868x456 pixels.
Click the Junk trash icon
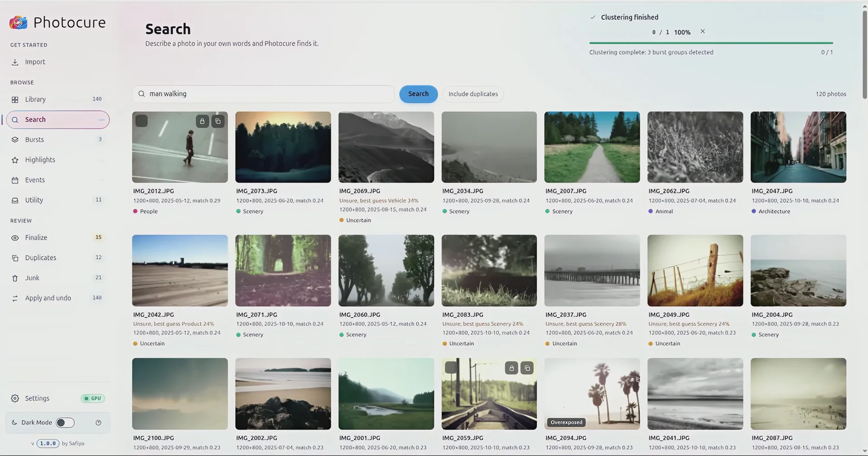click(15, 278)
